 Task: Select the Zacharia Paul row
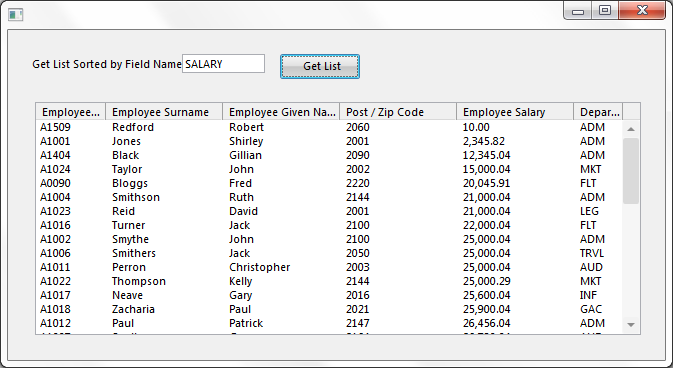click(x=329, y=309)
